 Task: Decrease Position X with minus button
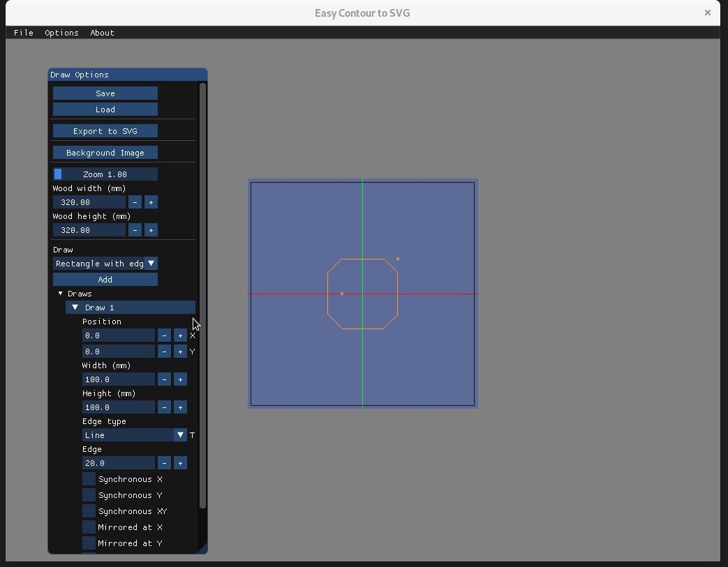(164, 335)
